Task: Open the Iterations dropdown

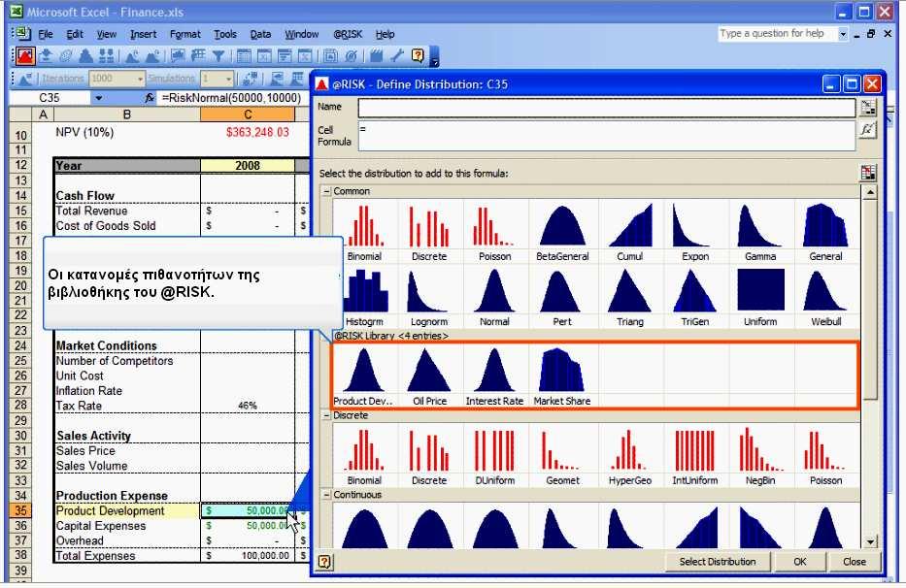Action: [x=140, y=79]
